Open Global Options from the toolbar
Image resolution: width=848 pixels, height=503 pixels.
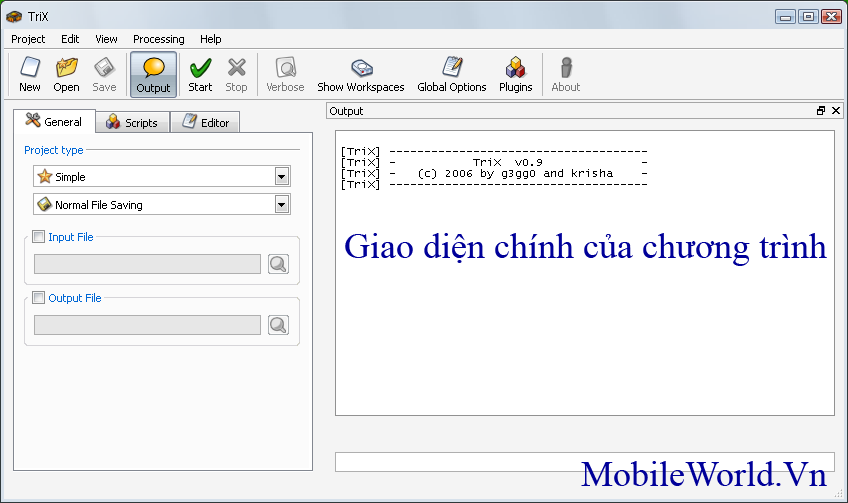[x=451, y=74]
